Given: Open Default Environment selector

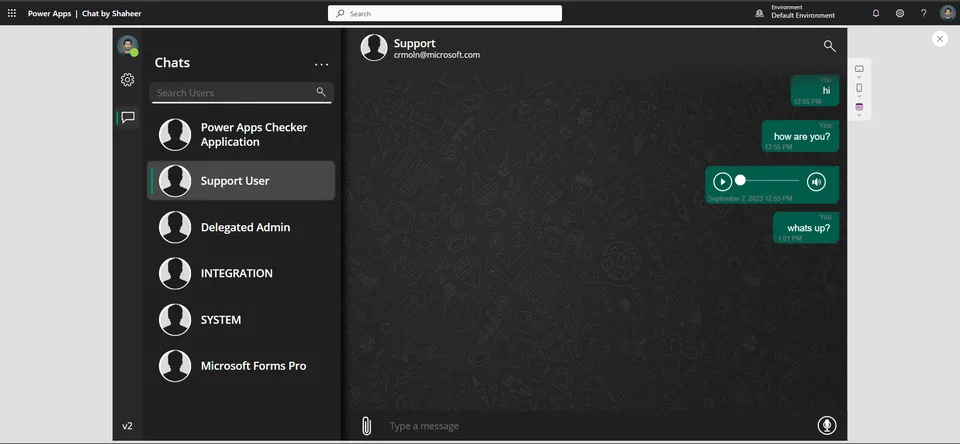Looking at the screenshot, I should click(803, 15).
